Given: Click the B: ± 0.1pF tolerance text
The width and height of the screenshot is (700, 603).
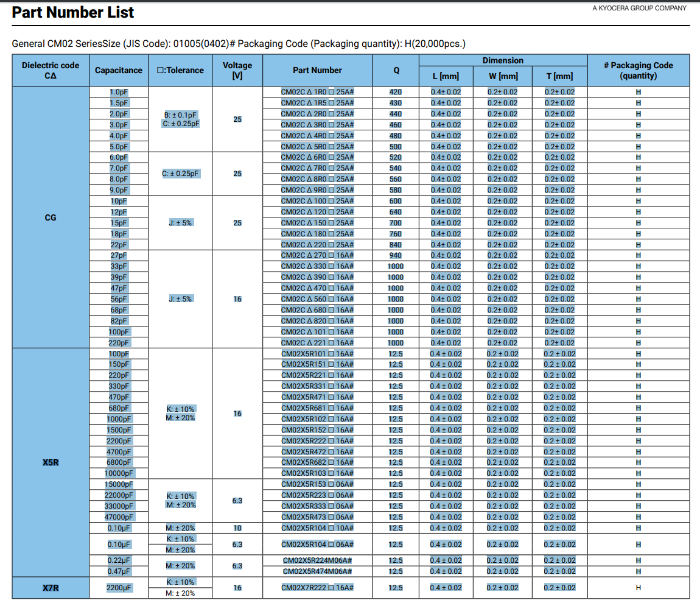Looking at the screenshot, I should click(x=181, y=115).
